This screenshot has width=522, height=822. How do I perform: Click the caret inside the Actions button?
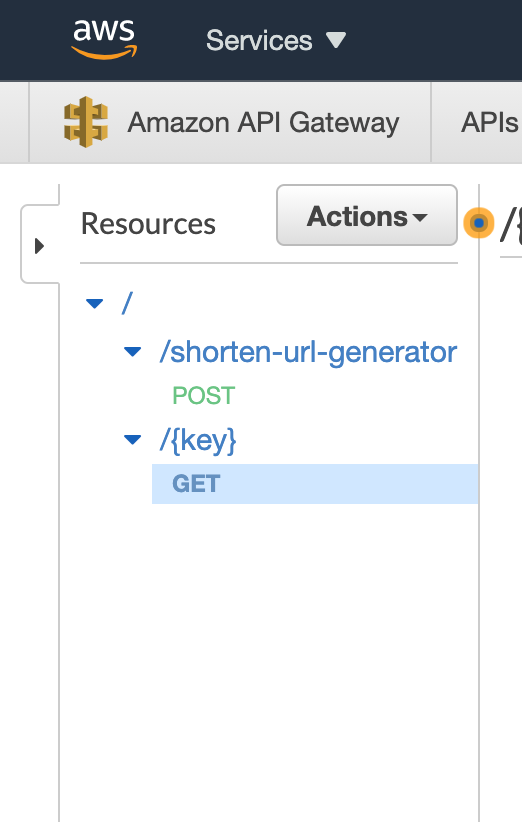click(420, 217)
